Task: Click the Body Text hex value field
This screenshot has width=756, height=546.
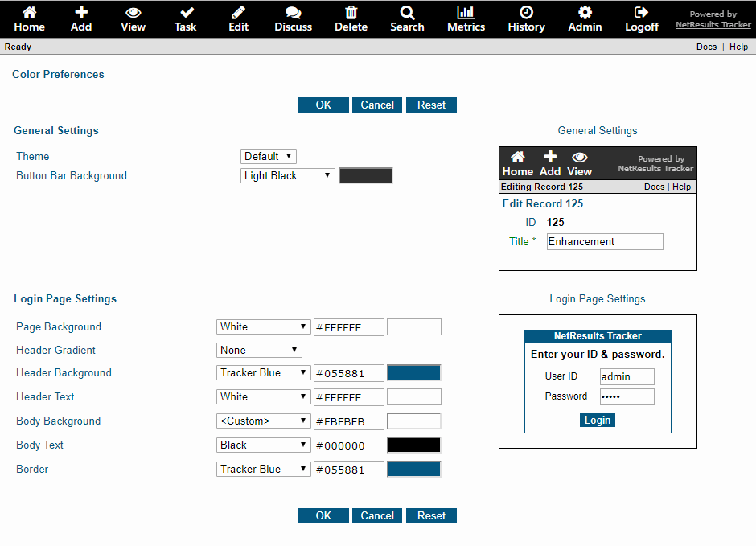Action: pos(349,445)
